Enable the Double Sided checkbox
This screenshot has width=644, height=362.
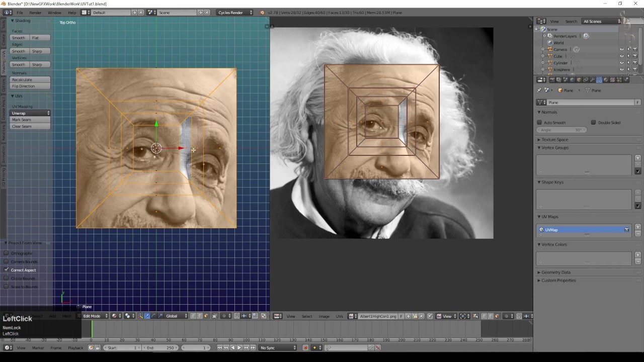pyautogui.click(x=594, y=123)
